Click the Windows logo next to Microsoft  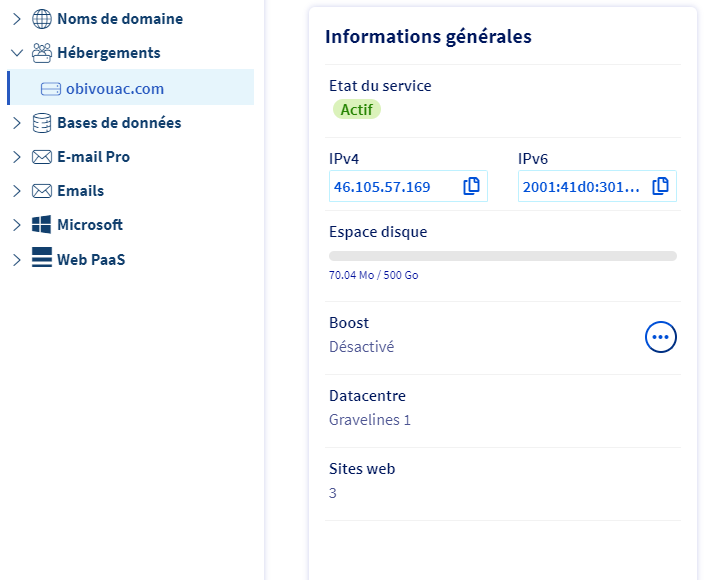[x=42, y=225]
